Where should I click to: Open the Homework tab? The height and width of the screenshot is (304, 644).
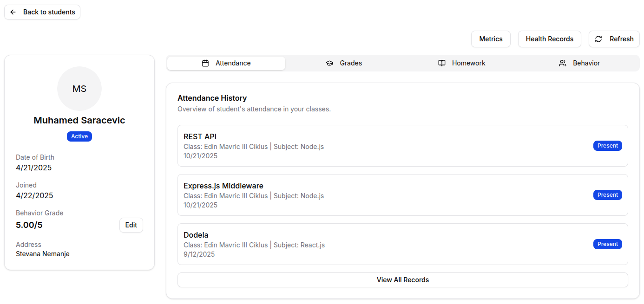point(462,63)
